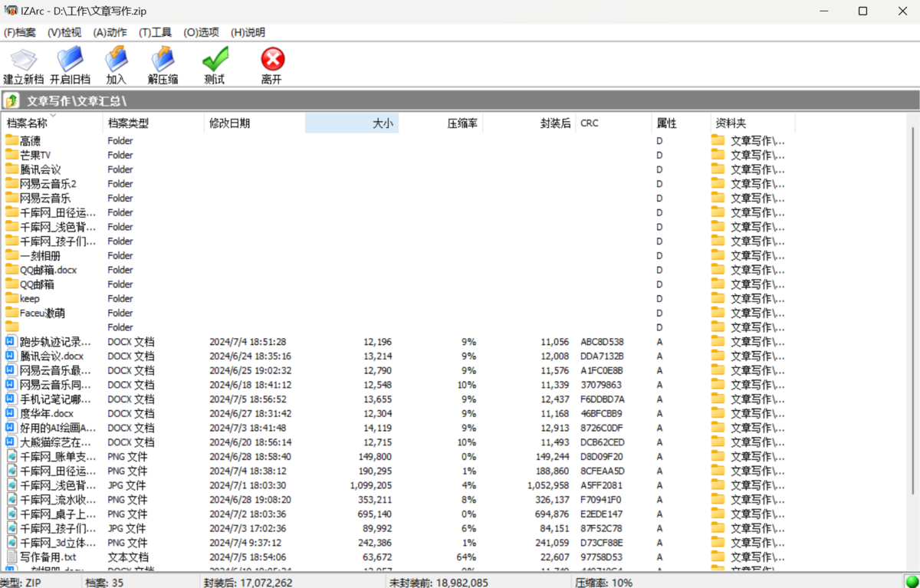Sort by 属性 column header
The image size is (920, 588).
(x=681, y=123)
